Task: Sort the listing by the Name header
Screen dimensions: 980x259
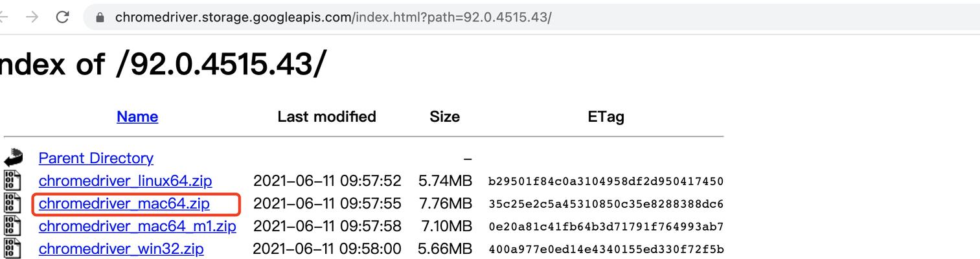Action: tap(137, 117)
